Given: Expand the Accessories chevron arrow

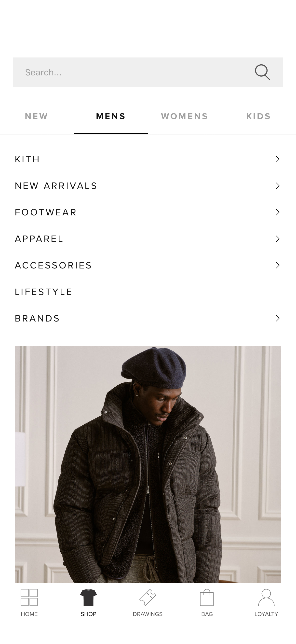Looking at the screenshot, I should (277, 265).
